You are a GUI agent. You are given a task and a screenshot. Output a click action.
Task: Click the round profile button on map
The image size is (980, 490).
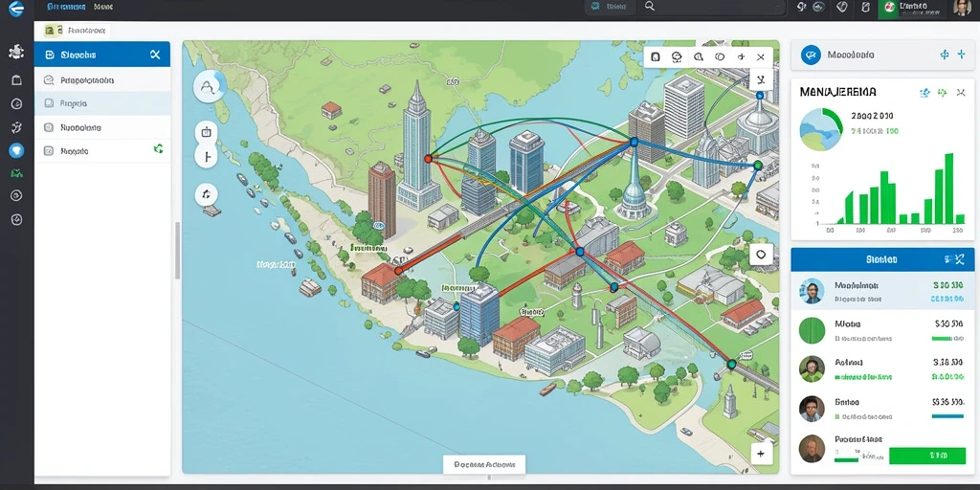210,87
